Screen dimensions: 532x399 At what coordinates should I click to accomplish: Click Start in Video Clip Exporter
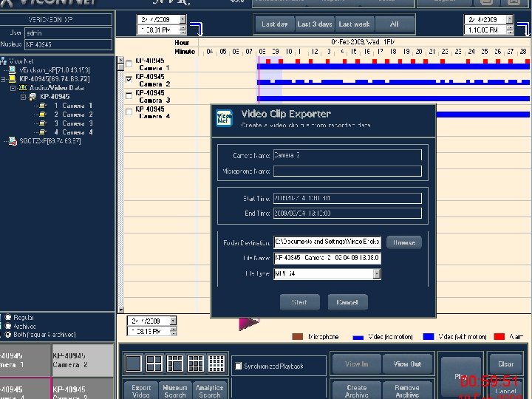[299, 302]
